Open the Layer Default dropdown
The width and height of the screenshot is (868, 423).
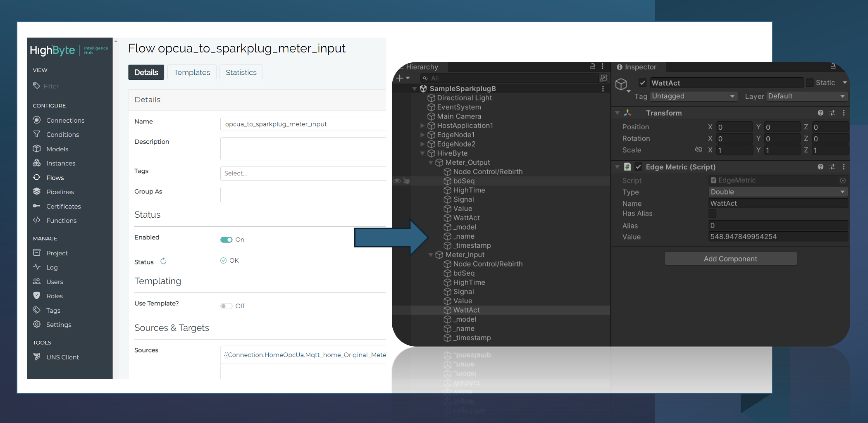click(x=807, y=96)
